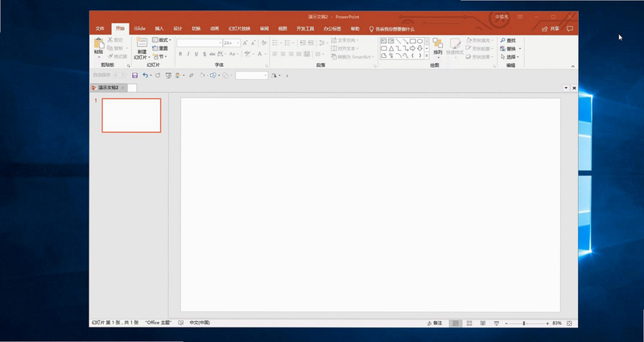Click the Italic button
The width and height of the screenshot is (644, 342).
coord(188,54)
